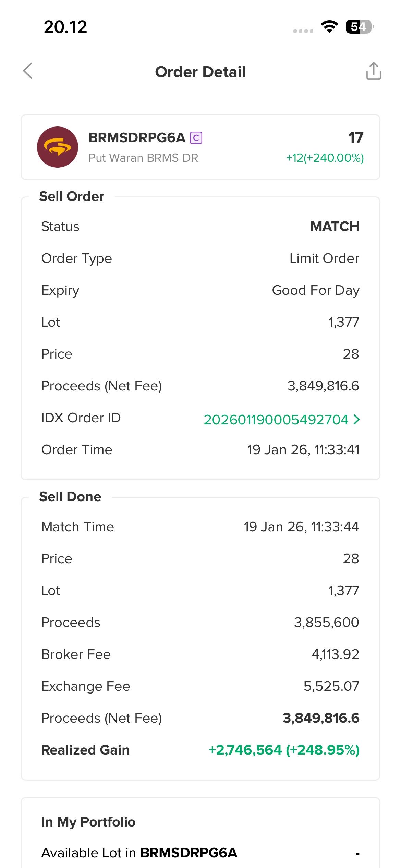The image size is (401, 868).
Task: Tap the Put Waran BRMS DR subtitle
Action: (x=143, y=158)
